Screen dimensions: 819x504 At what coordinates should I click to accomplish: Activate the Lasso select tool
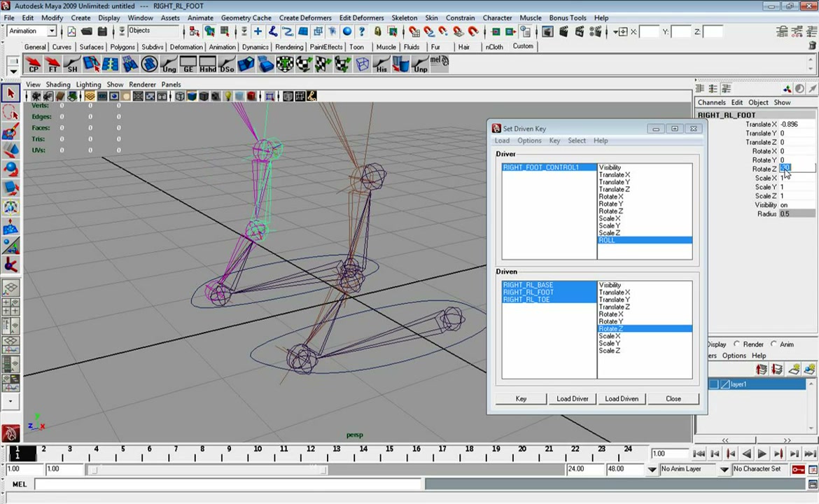[10, 112]
